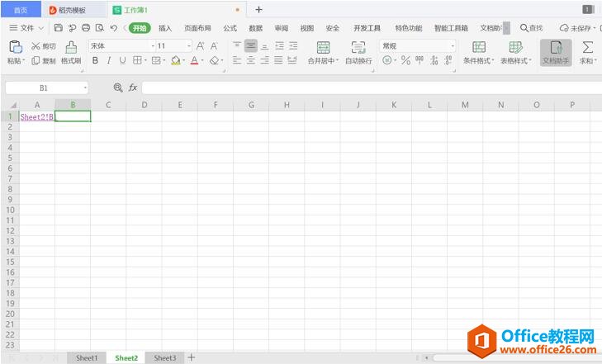The width and height of the screenshot is (602, 364).
Task: Open the 文件 menu dropdown arrow
Action: (x=41, y=28)
